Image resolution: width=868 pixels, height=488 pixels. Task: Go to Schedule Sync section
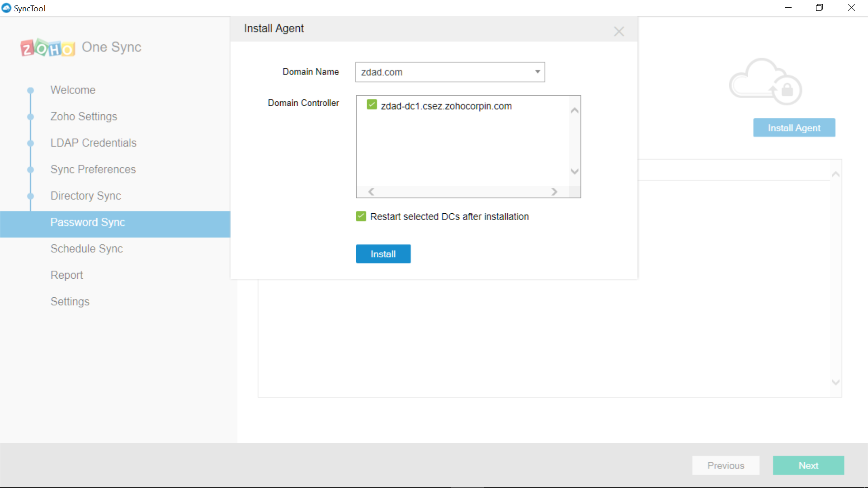tap(87, 249)
